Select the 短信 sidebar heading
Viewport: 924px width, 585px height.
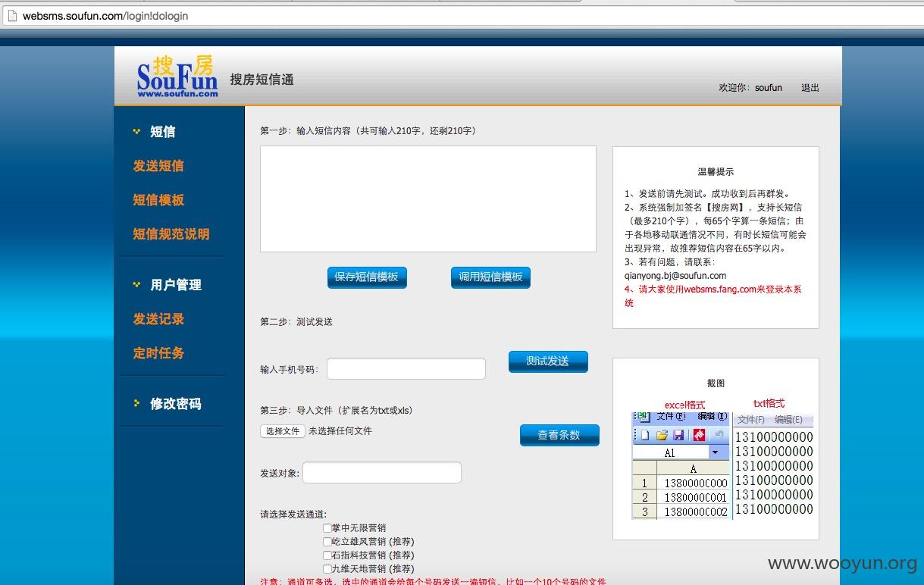pos(163,132)
